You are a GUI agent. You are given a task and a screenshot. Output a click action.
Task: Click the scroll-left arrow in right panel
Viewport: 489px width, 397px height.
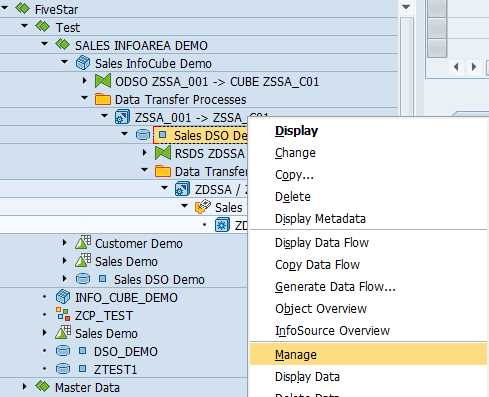pos(457,67)
